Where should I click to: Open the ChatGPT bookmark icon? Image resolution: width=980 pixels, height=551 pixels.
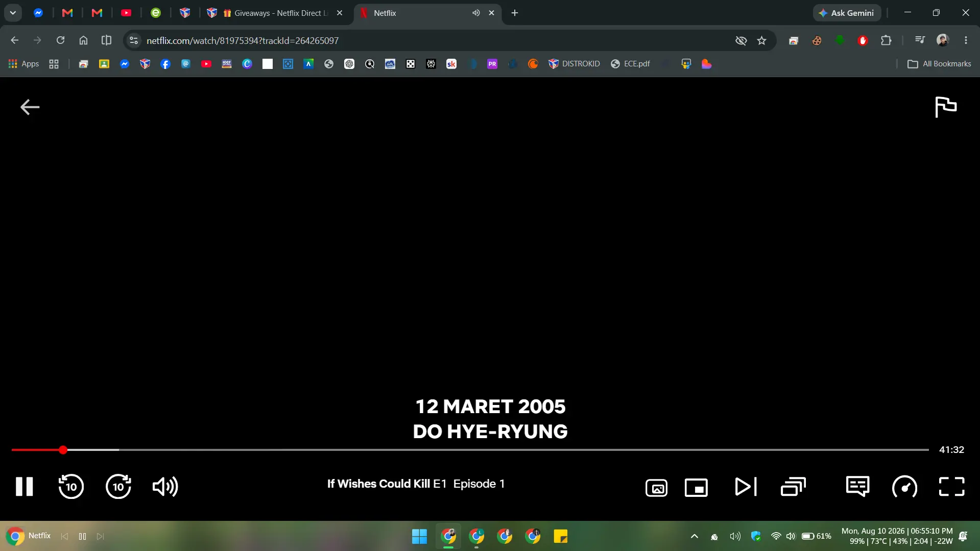click(x=349, y=64)
